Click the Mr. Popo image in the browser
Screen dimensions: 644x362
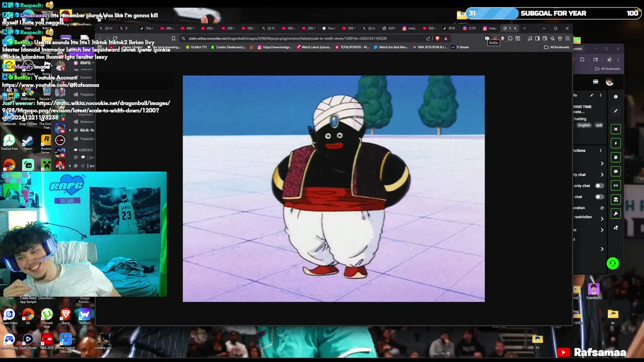[334, 189]
